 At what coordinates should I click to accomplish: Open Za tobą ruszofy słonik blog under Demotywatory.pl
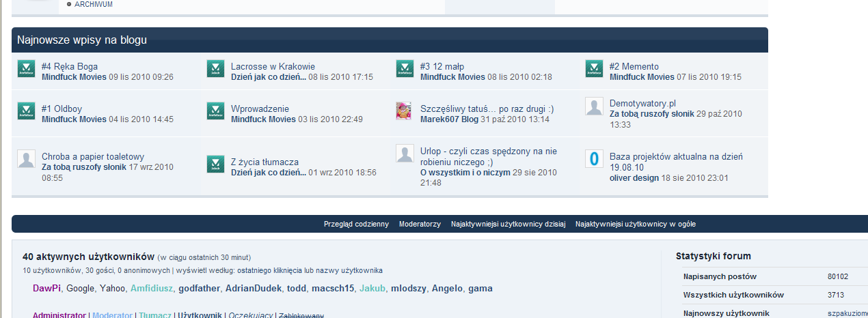tap(652, 114)
